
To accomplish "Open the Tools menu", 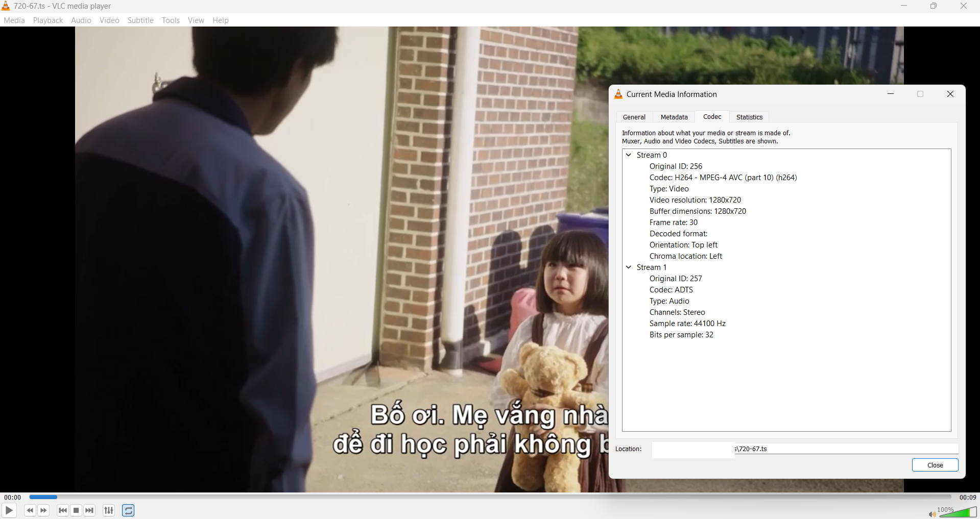I will (x=171, y=20).
